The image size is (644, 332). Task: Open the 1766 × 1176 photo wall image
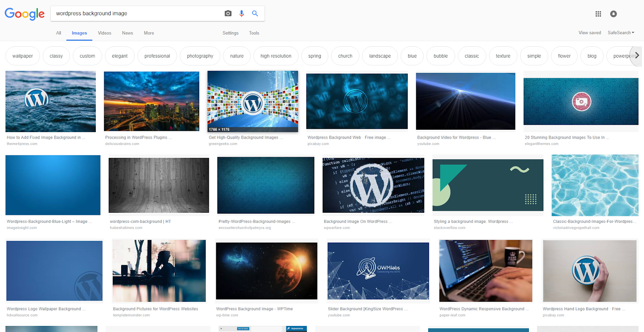253,102
